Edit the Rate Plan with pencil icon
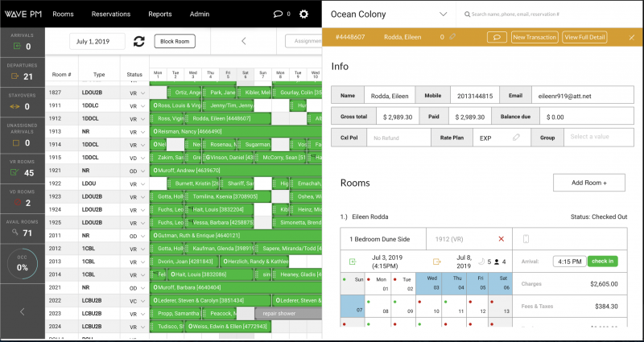This screenshot has width=644, height=342. (x=516, y=138)
